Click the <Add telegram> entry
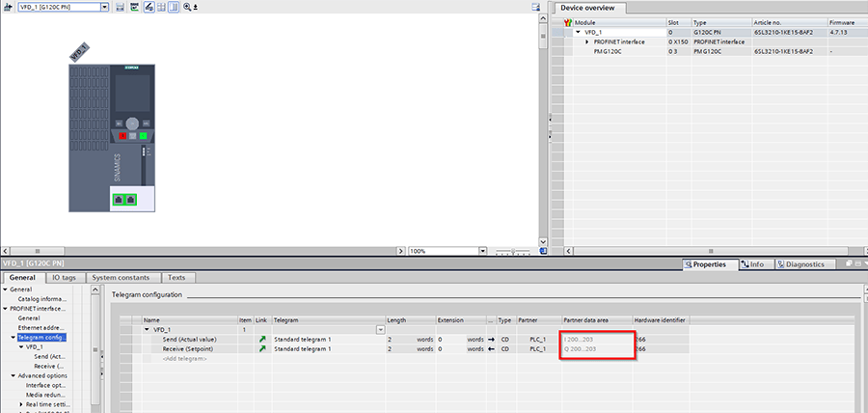The image size is (868, 413). [x=184, y=359]
